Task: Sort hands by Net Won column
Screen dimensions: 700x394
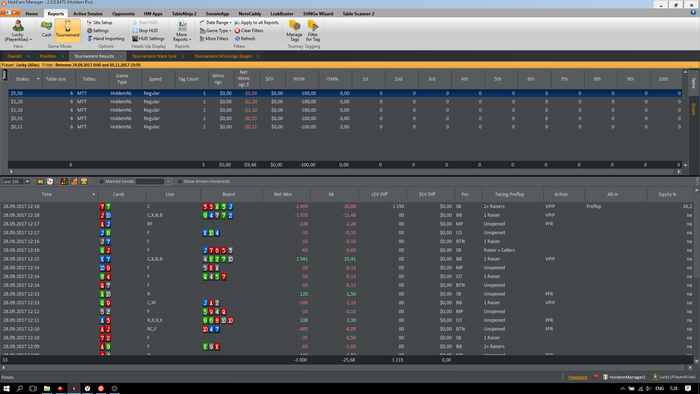Action: 283,195
